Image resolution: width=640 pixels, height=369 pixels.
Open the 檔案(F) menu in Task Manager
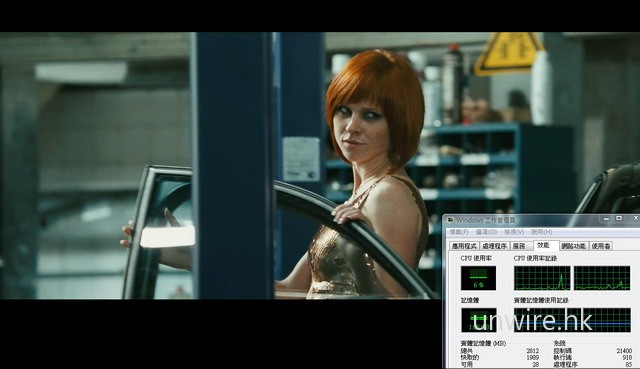(458, 232)
